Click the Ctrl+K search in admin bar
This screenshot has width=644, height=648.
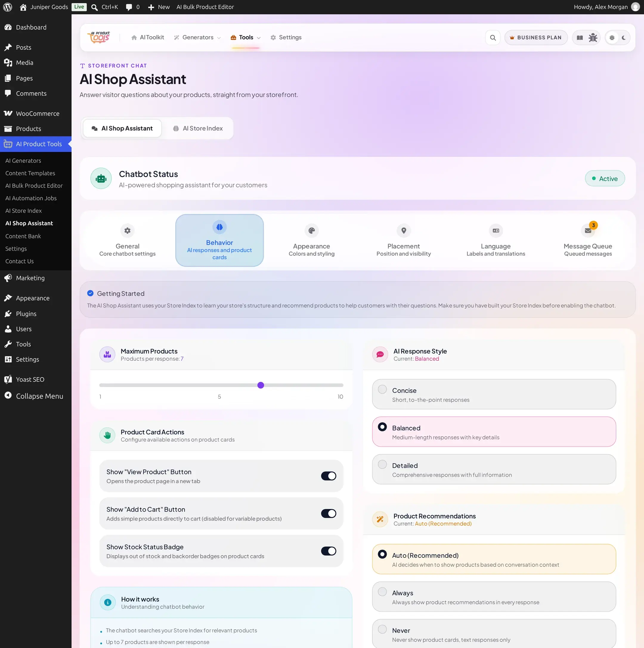(x=105, y=7)
